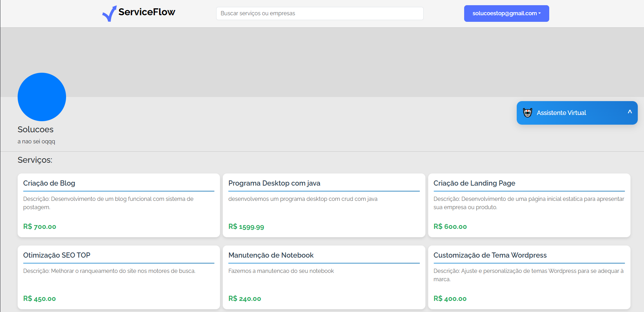
Task: Click the temas Wordpress description text
Action: click(x=528, y=275)
